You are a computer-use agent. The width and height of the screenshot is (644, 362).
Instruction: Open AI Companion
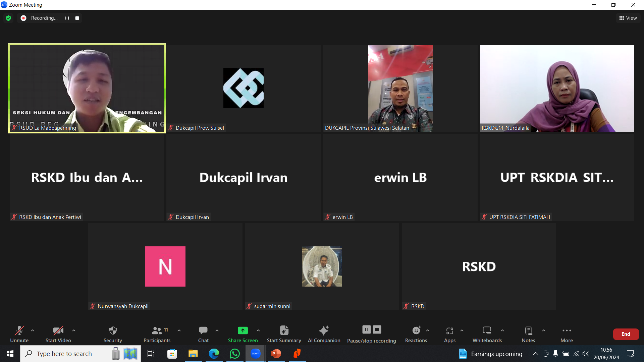[324, 334]
